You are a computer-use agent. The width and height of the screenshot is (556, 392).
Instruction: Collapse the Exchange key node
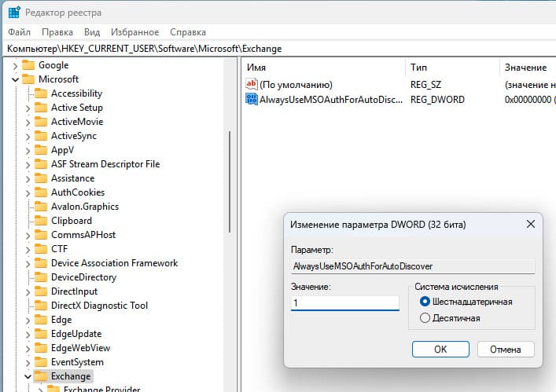click(28, 376)
